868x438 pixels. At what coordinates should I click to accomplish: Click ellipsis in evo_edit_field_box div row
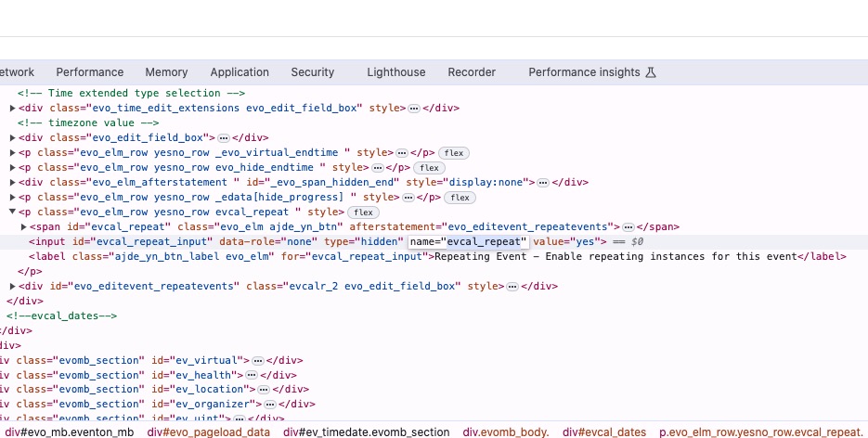pos(224,138)
